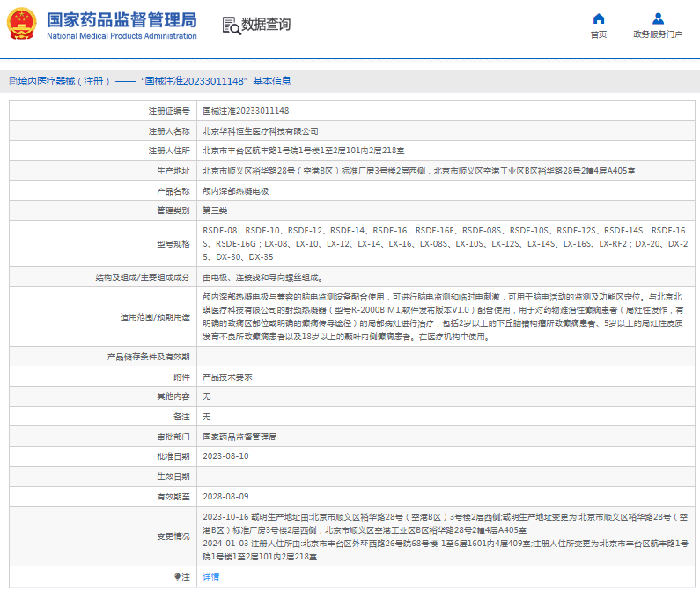Click the 变更情况 row label

point(173,536)
